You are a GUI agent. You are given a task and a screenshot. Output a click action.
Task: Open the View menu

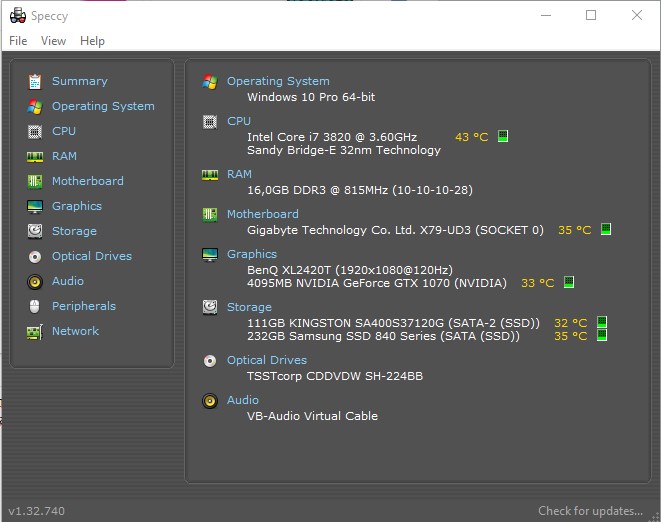click(53, 41)
